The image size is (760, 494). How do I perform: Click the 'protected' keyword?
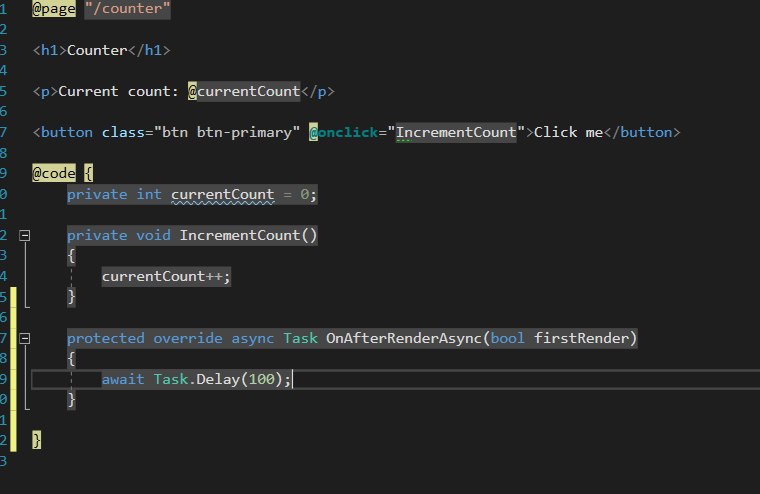pos(106,338)
